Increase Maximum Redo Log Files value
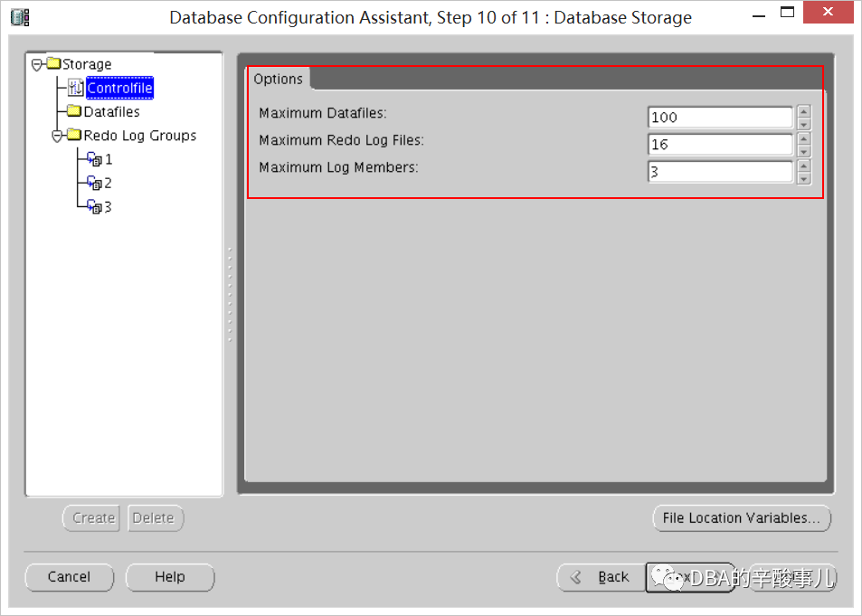This screenshot has height=616, width=862. tap(804, 138)
